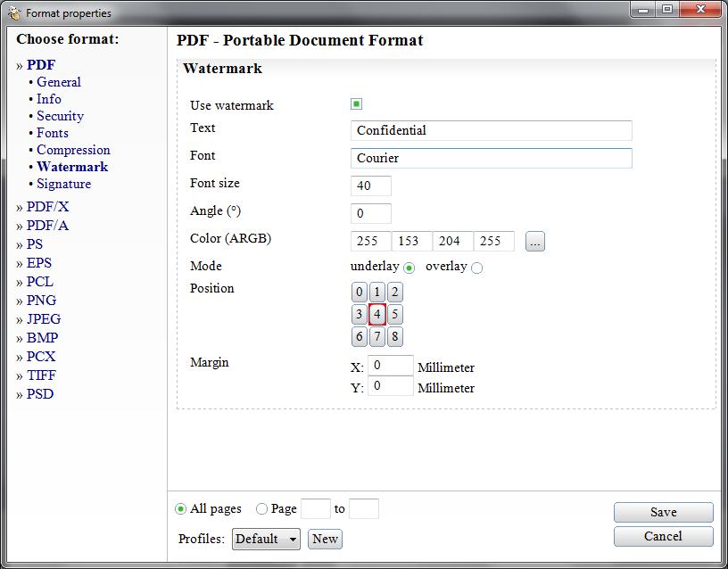Select overlay mode radio button
This screenshot has height=569, width=728.
pyautogui.click(x=476, y=268)
